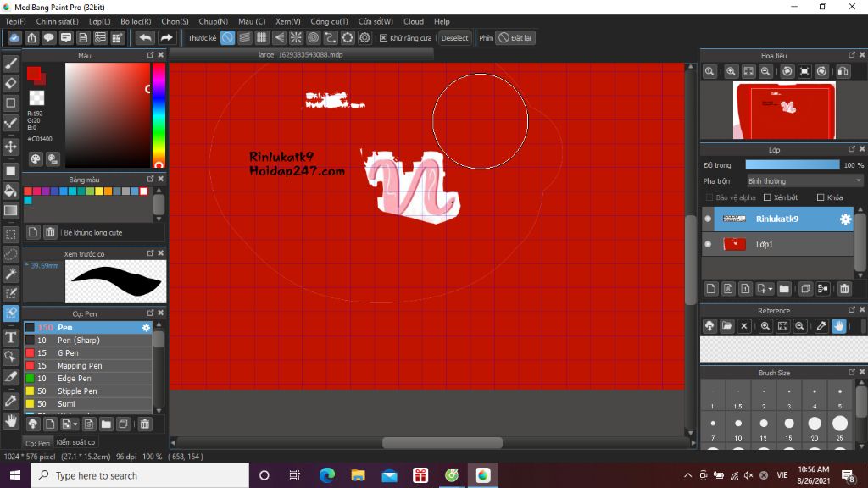Select the Lasso tool
Image resolution: width=868 pixels, height=488 pixels.
[x=10, y=254]
